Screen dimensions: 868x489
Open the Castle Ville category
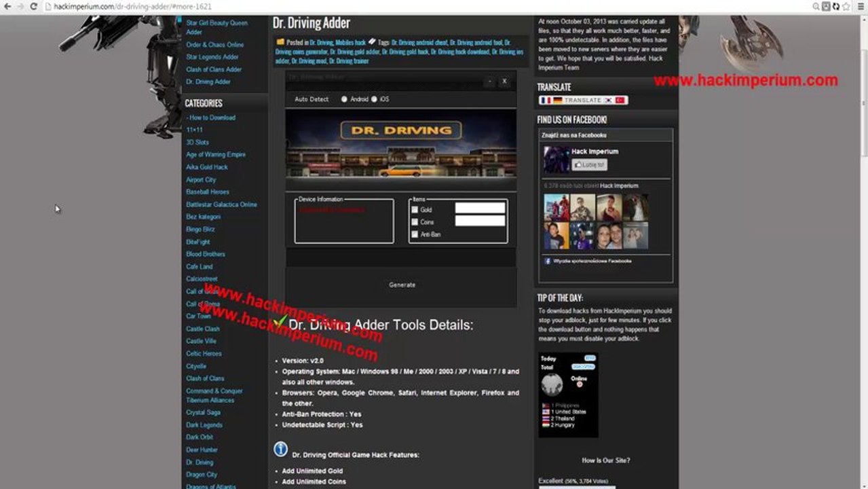201,341
